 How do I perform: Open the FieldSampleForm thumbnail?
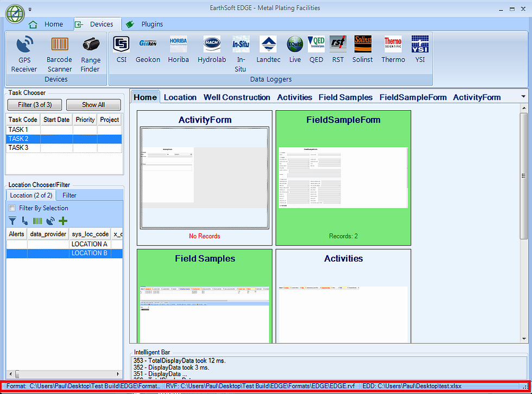343,177
